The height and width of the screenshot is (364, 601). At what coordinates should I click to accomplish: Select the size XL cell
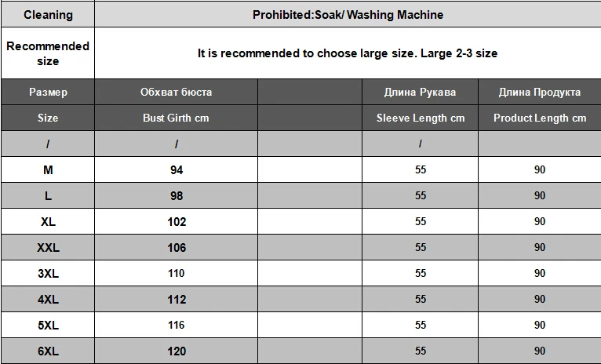tap(48, 221)
